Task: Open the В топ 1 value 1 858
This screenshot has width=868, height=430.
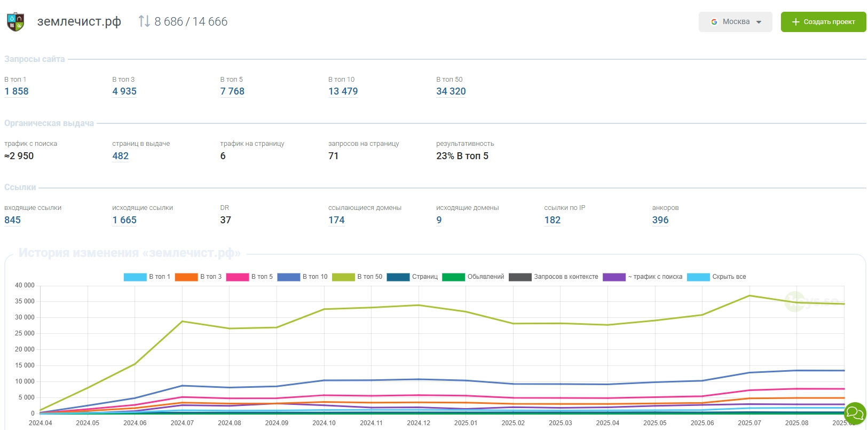Action: [x=17, y=91]
